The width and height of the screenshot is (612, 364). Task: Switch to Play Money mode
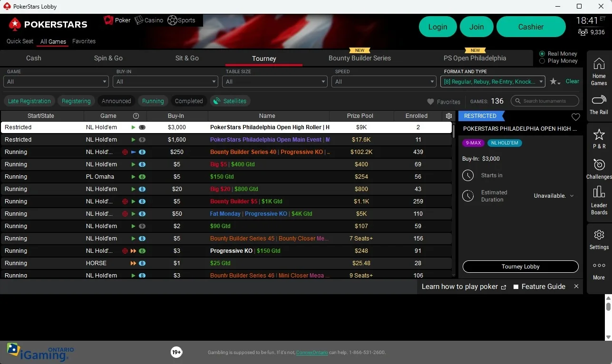click(x=543, y=61)
